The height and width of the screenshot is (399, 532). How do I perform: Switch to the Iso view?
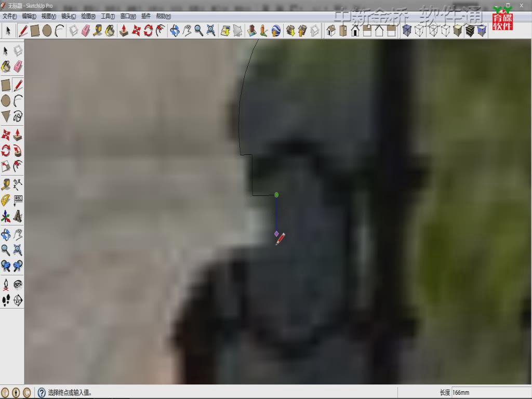(x=331, y=31)
